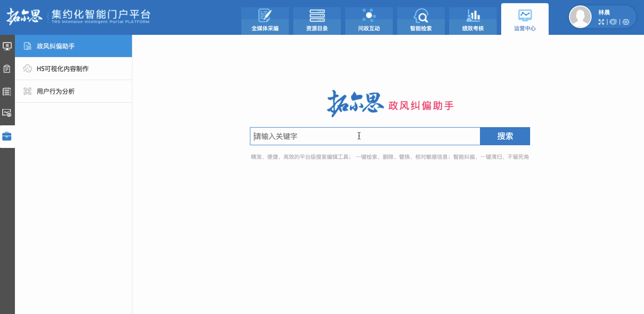Select 政风纠偏助手 in the side menu
The height and width of the screenshot is (314, 644).
[73, 46]
